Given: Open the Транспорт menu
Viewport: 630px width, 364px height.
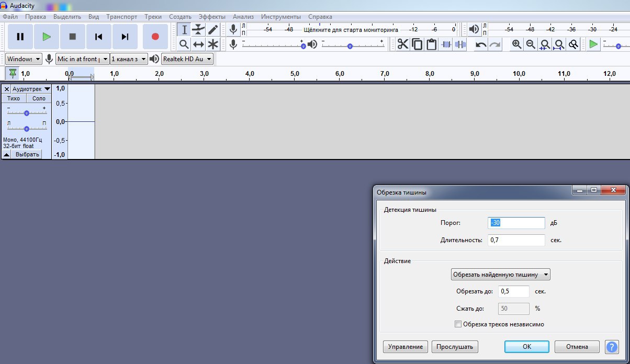Looking at the screenshot, I should pos(122,17).
